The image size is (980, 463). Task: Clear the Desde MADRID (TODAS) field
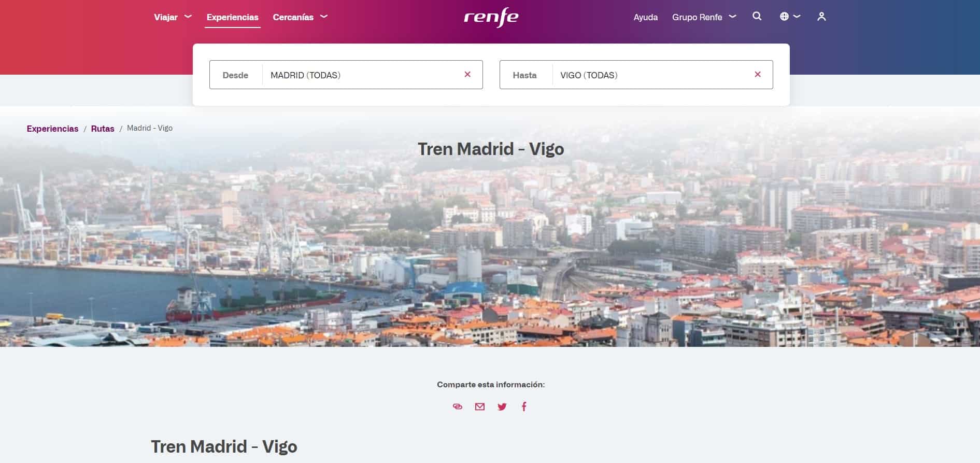click(x=467, y=75)
